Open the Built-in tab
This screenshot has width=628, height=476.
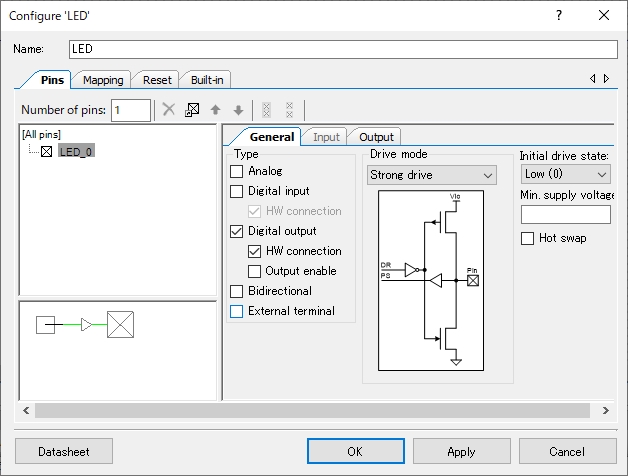[x=207, y=80]
